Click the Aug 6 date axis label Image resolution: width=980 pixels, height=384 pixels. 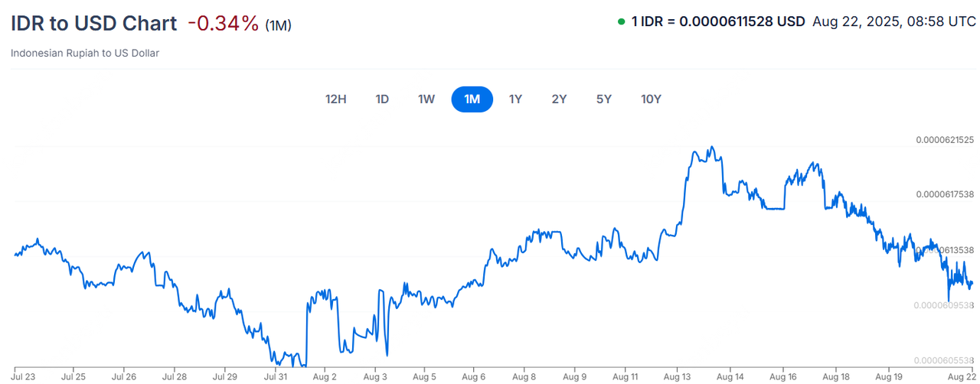pyautogui.click(x=475, y=376)
